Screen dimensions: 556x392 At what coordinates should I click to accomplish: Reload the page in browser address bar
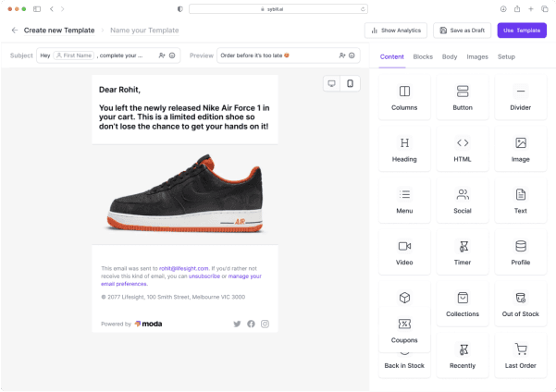363,9
